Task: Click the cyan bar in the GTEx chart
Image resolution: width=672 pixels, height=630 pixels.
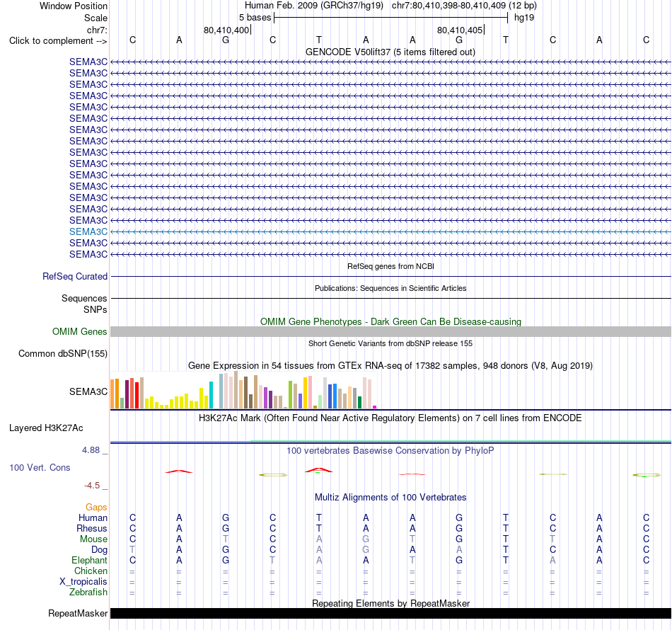Action: [x=211, y=395]
